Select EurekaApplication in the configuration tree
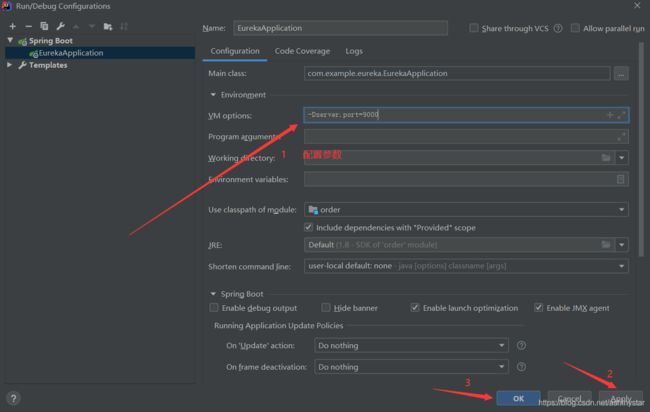This screenshot has width=650, height=412. pyautogui.click(x=70, y=53)
